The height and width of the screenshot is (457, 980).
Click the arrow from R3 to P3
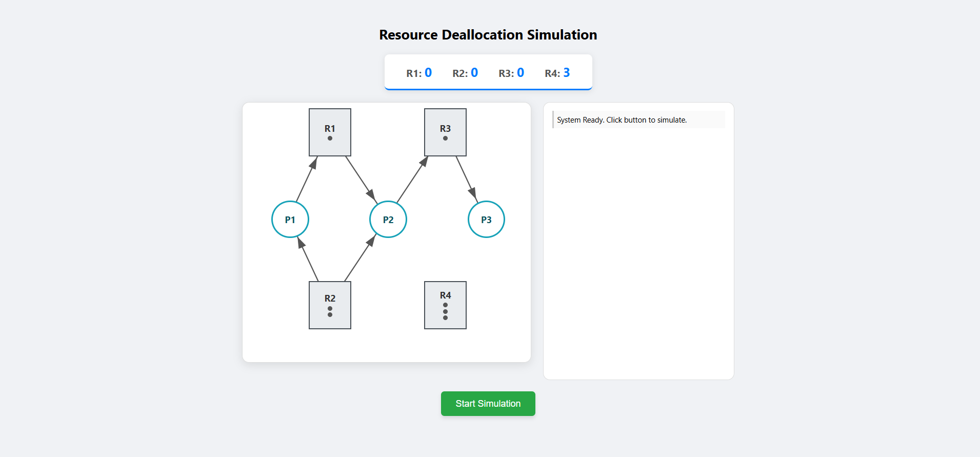tap(466, 178)
